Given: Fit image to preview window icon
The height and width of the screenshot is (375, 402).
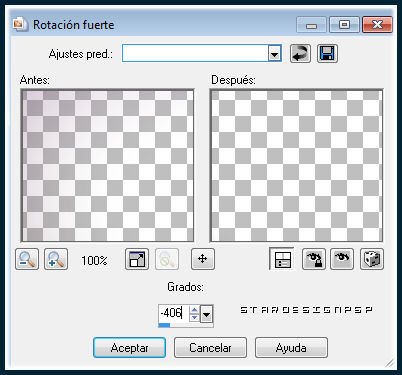Looking at the screenshot, I should tap(137, 259).
